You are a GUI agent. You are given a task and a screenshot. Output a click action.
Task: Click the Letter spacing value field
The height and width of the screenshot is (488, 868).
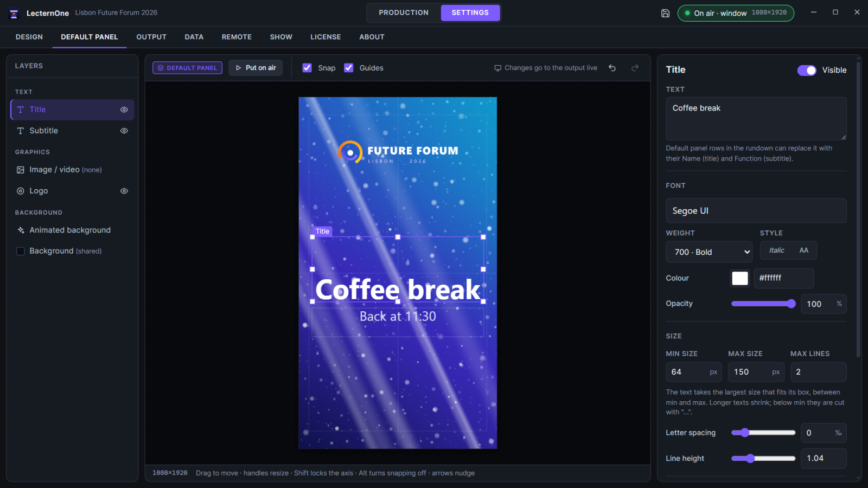coord(824,433)
